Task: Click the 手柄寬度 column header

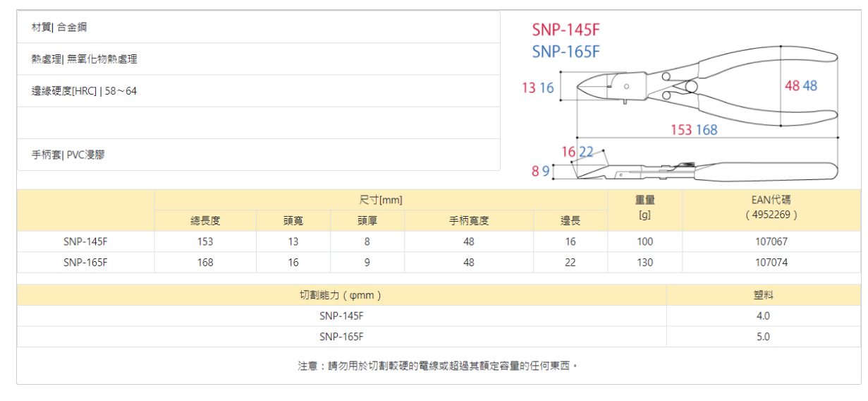Action: click(469, 221)
